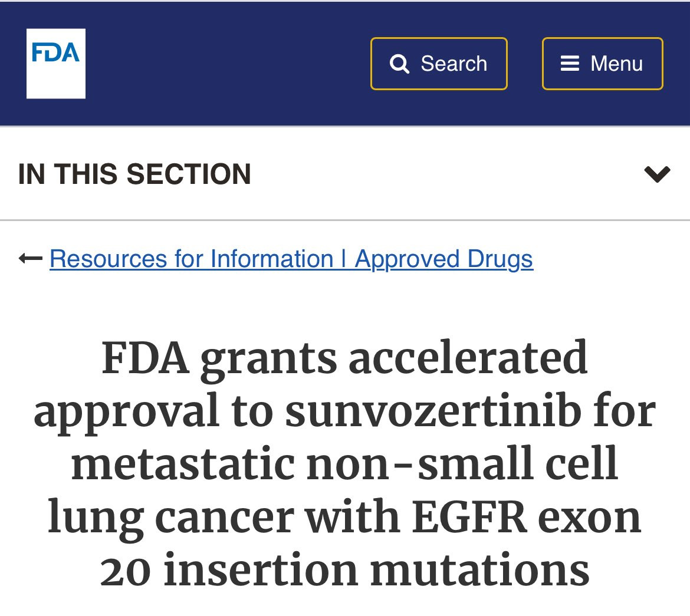This screenshot has width=690, height=616.
Task: Click the FDA logo in header
Action: [56, 63]
